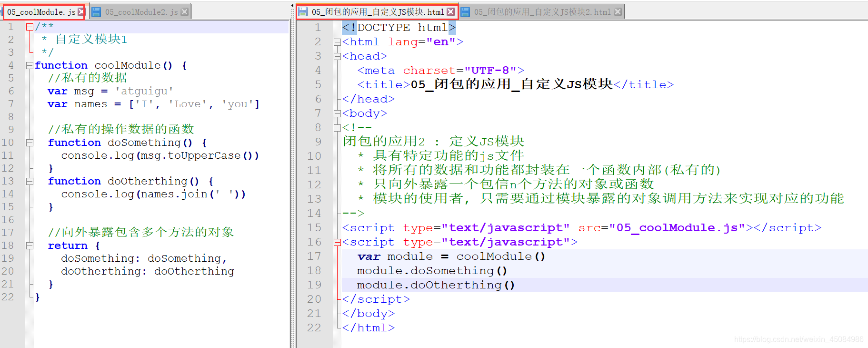Screen dimensions: 868x348
Task: Place cursor on the var names array line
Action: tap(153, 104)
